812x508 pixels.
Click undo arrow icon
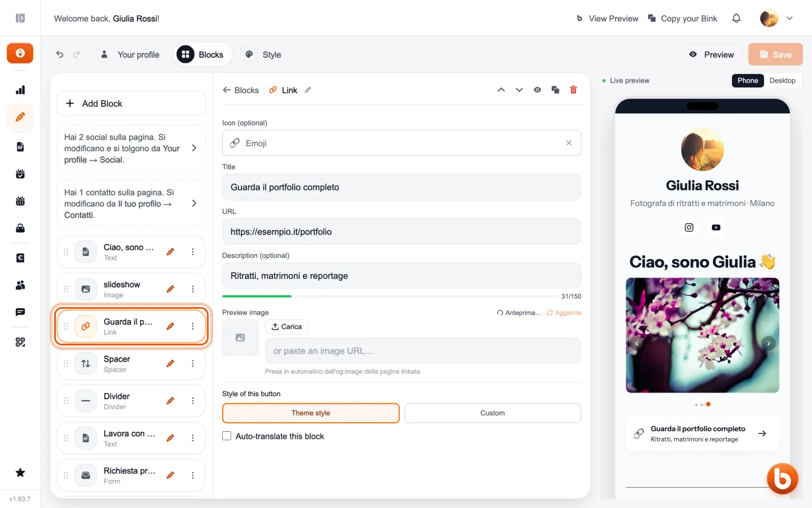click(60, 54)
